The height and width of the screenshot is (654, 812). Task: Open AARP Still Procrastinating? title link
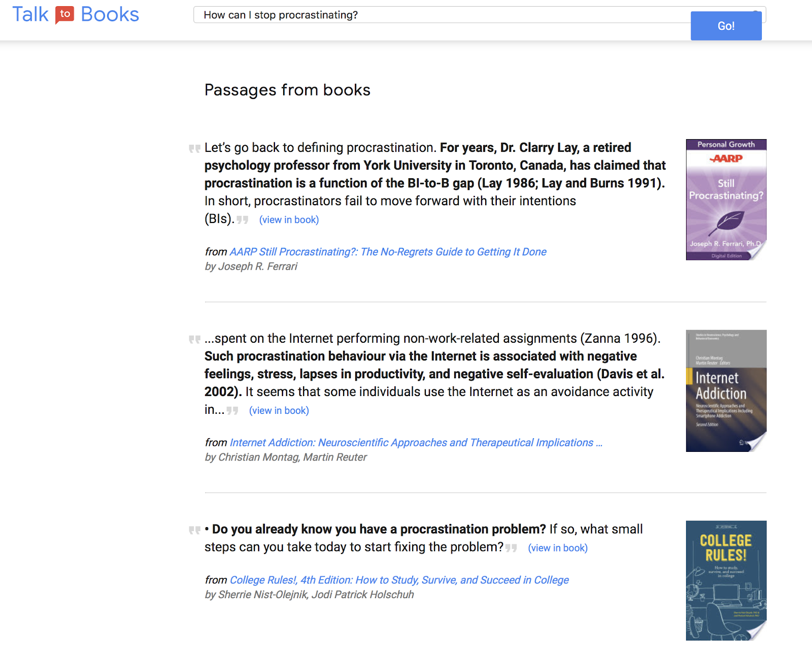coord(388,252)
